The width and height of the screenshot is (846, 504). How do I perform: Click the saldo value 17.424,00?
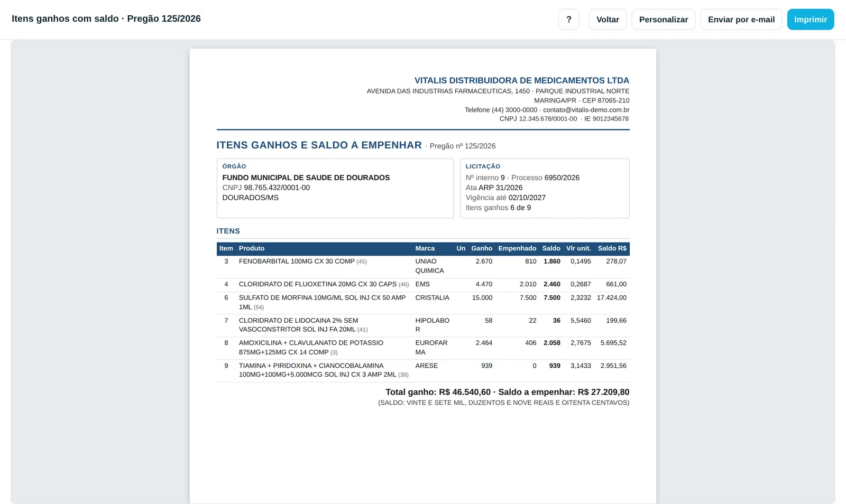click(612, 298)
